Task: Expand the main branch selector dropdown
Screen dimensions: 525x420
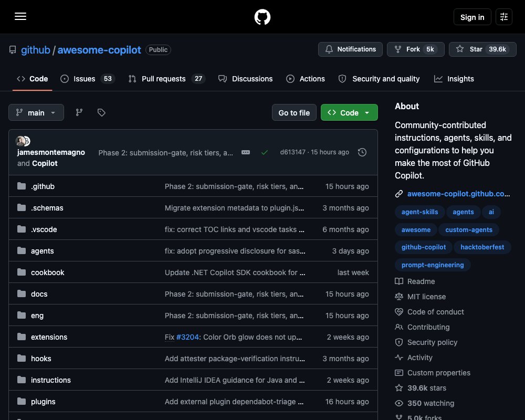Action: (36, 112)
